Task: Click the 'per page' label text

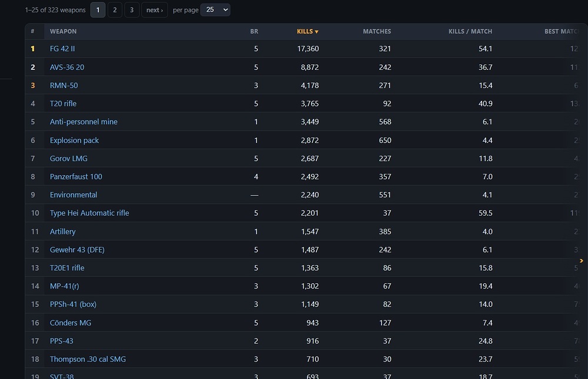Action: (185, 10)
